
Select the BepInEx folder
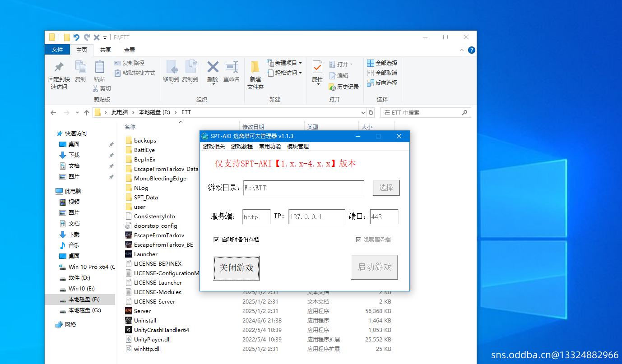pyautogui.click(x=144, y=160)
